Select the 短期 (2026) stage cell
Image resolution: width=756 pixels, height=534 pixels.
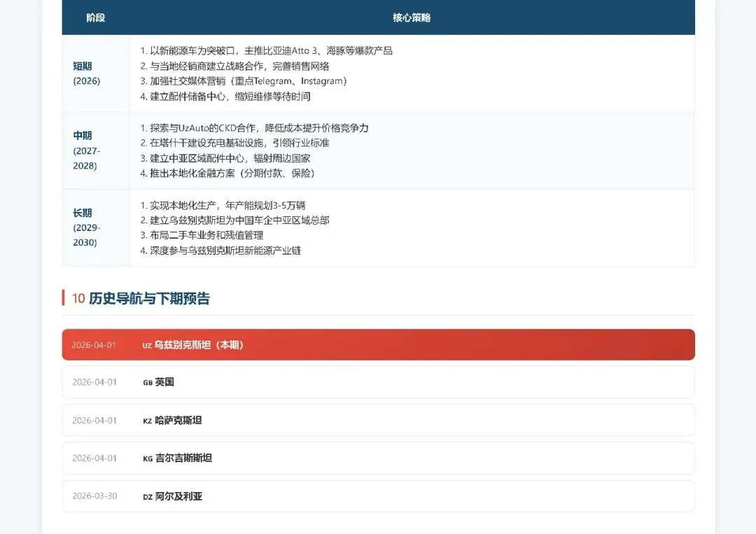pyautogui.click(x=95, y=73)
